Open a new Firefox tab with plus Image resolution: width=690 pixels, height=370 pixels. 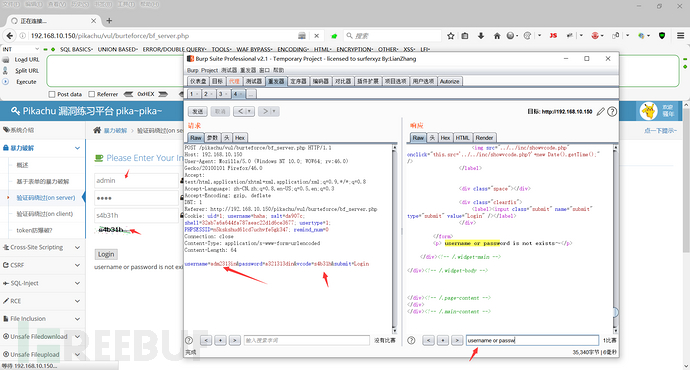[x=109, y=20]
